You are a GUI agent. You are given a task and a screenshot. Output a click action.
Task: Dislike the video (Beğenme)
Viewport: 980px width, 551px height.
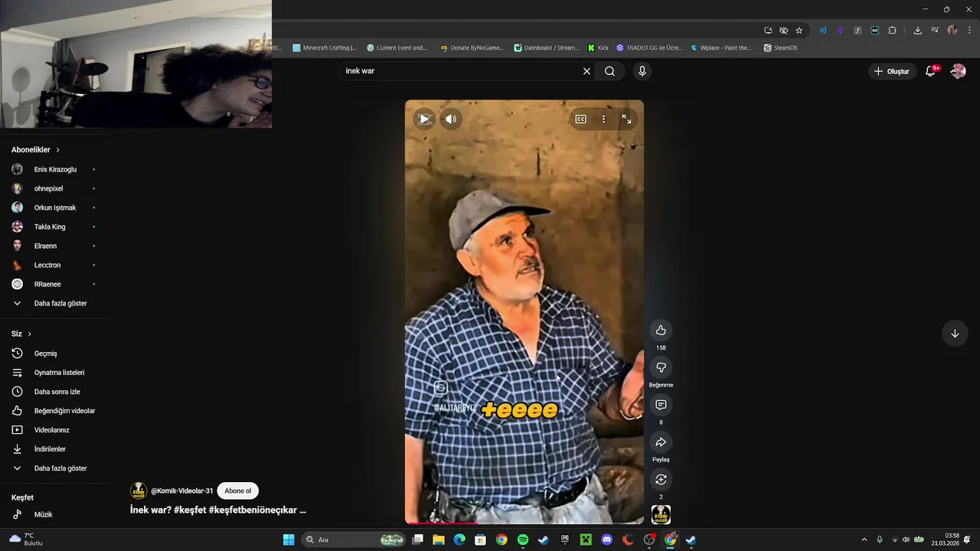coord(661,367)
